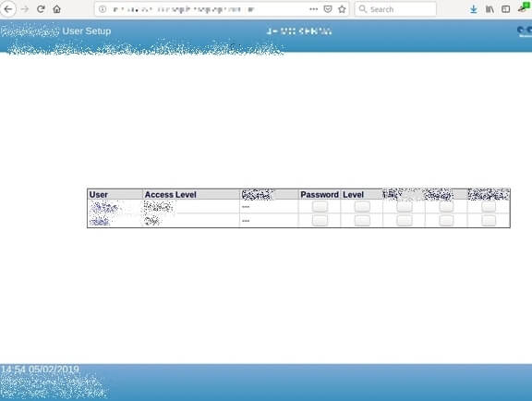Go to the browser home page icon
This screenshot has width=532, height=401.
57,9
